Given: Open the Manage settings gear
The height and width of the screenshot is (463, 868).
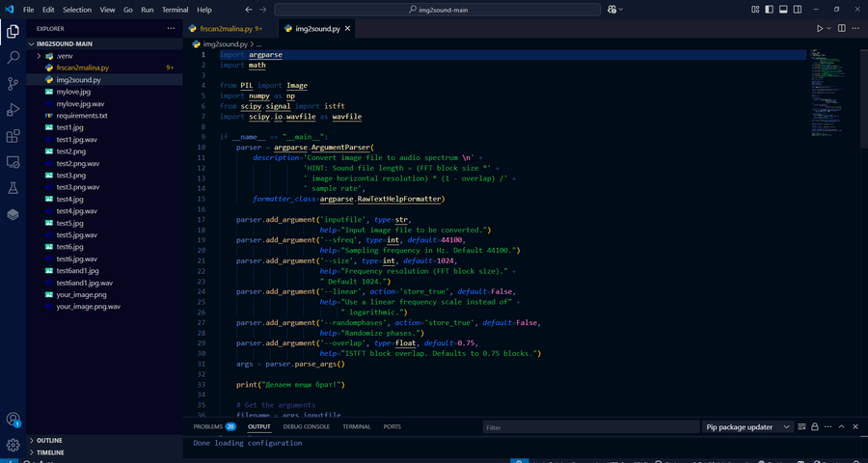Looking at the screenshot, I should 14,445.
